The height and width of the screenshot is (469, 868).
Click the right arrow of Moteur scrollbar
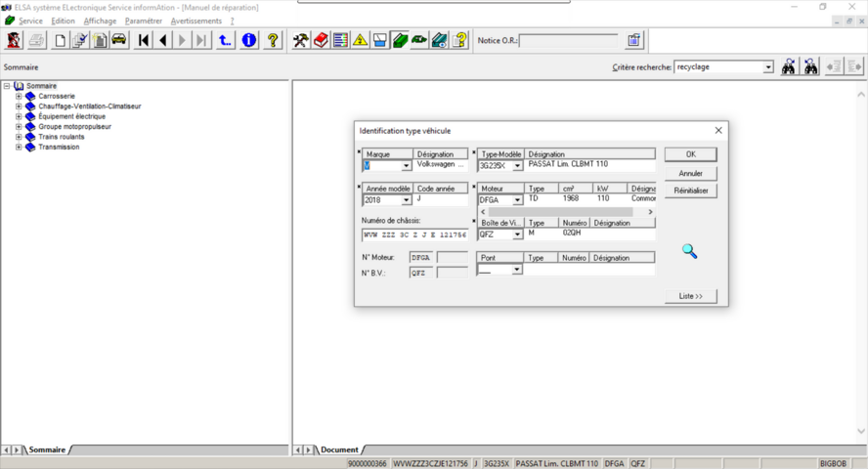[x=650, y=212]
